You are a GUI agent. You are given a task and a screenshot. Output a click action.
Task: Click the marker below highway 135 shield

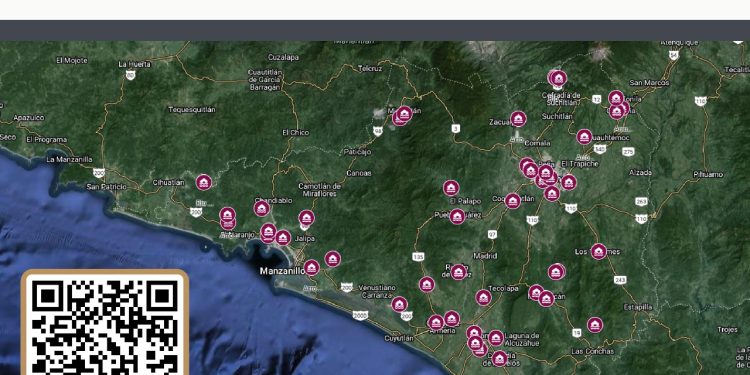coord(427,285)
